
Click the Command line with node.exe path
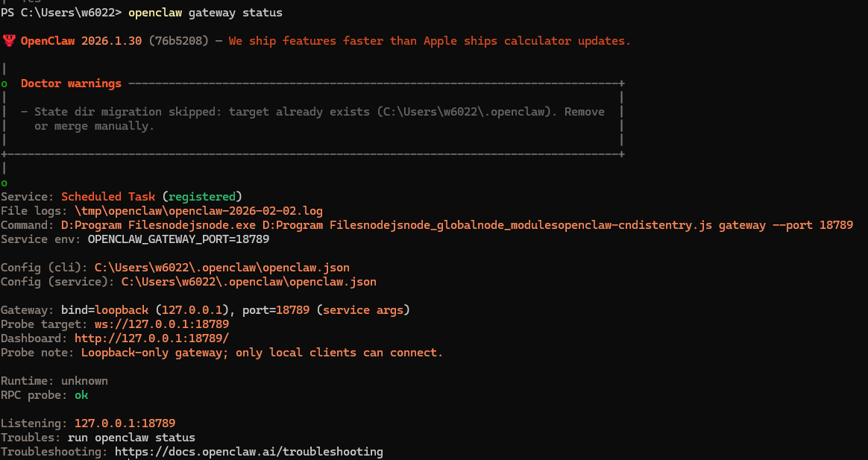click(x=427, y=225)
